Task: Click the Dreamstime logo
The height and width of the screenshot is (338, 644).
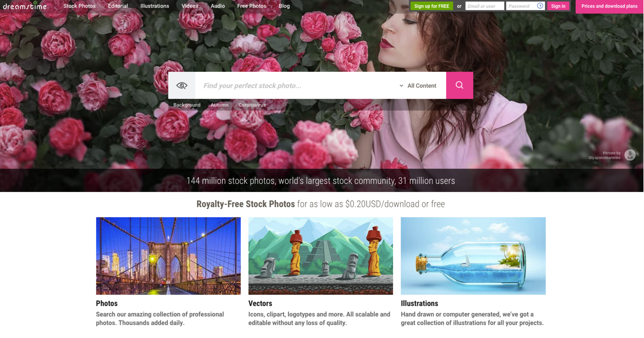Action: tap(25, 6)
